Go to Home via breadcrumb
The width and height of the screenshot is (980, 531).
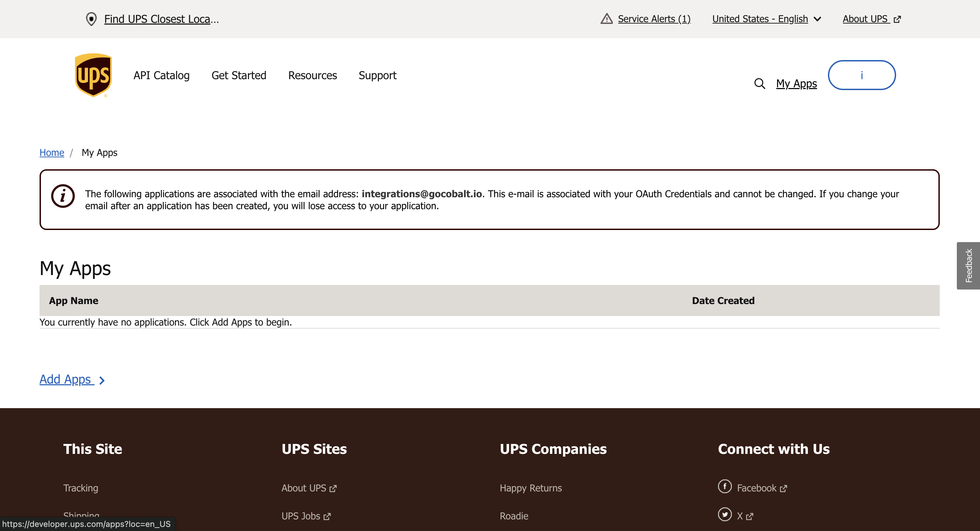click(x=52, y=152)
